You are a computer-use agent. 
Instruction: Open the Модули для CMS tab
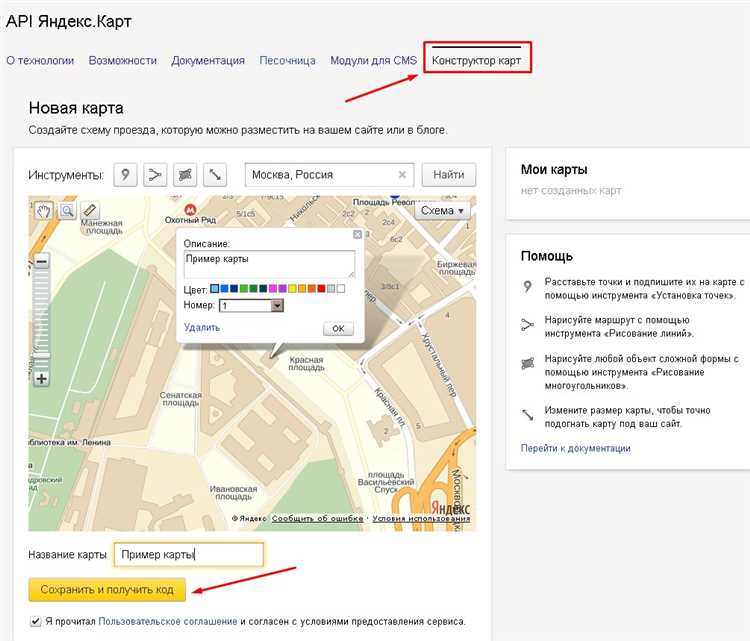point(374,61)
